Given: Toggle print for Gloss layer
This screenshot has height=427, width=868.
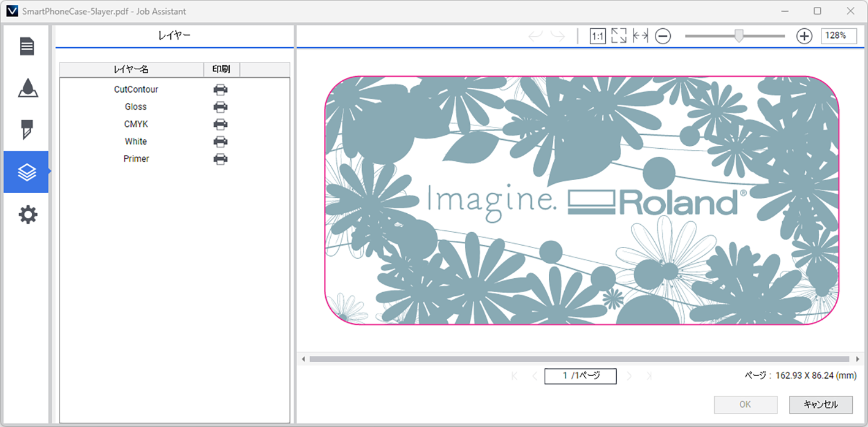Looking at the screenshot, I should [x=221, y=107].
